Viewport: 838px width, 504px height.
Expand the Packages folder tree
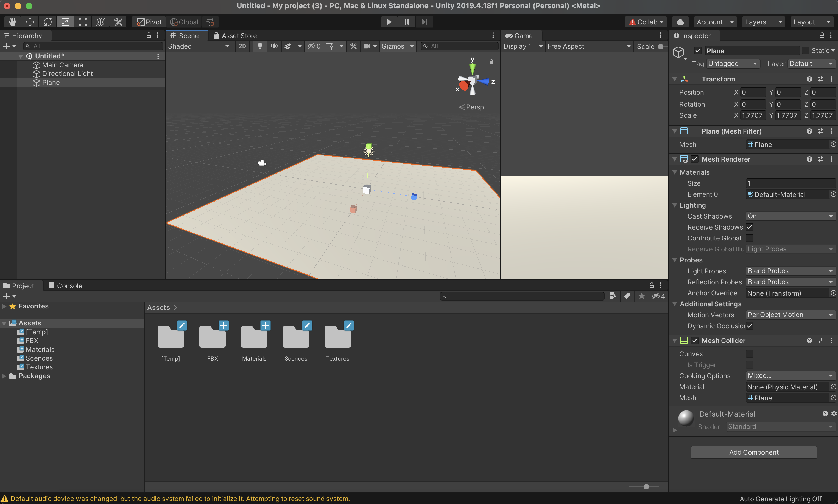4,376
